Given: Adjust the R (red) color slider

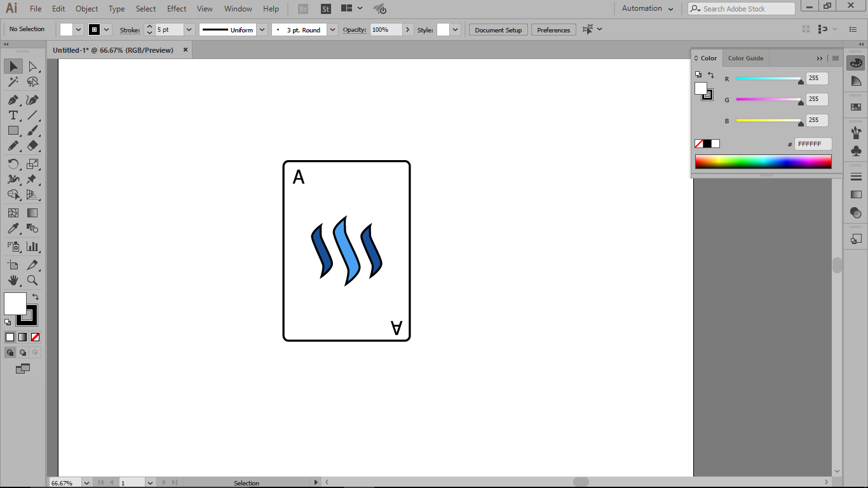Looking at the screenshot, I should pos(769,80).
